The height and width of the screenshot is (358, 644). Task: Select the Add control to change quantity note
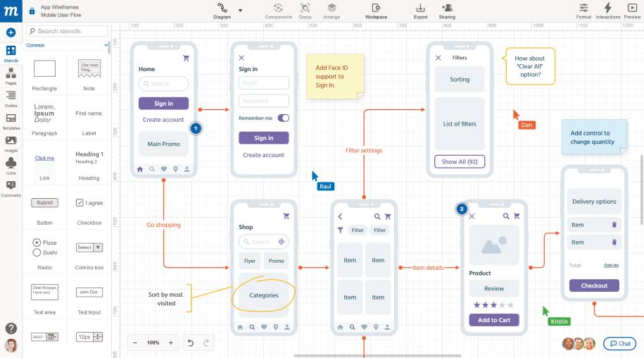point(594,137)
